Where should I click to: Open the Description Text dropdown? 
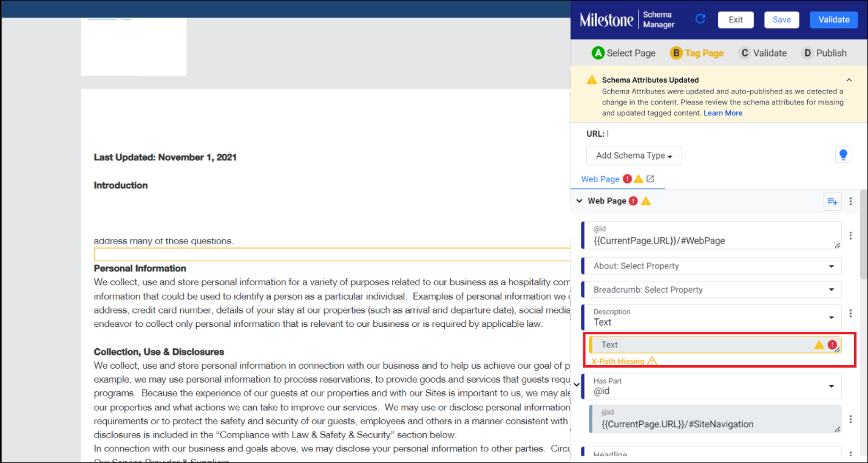(x=711, y=317)
